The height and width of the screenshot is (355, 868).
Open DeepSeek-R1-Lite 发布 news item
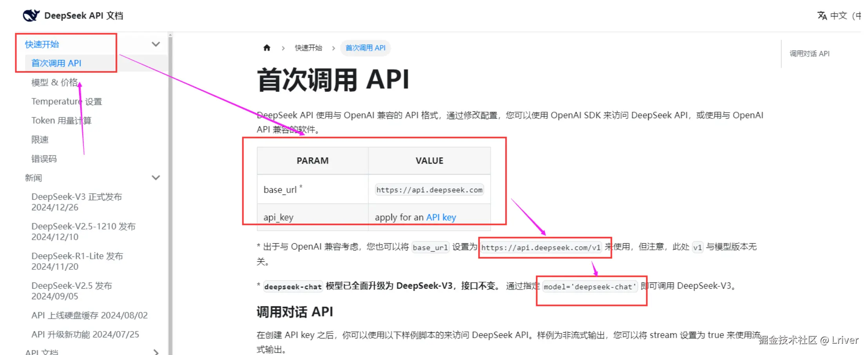[77, 261]
